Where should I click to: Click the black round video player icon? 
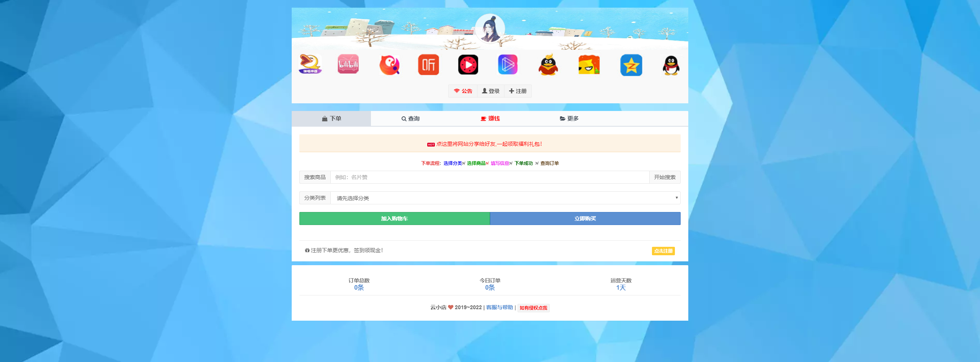[468, 64]
